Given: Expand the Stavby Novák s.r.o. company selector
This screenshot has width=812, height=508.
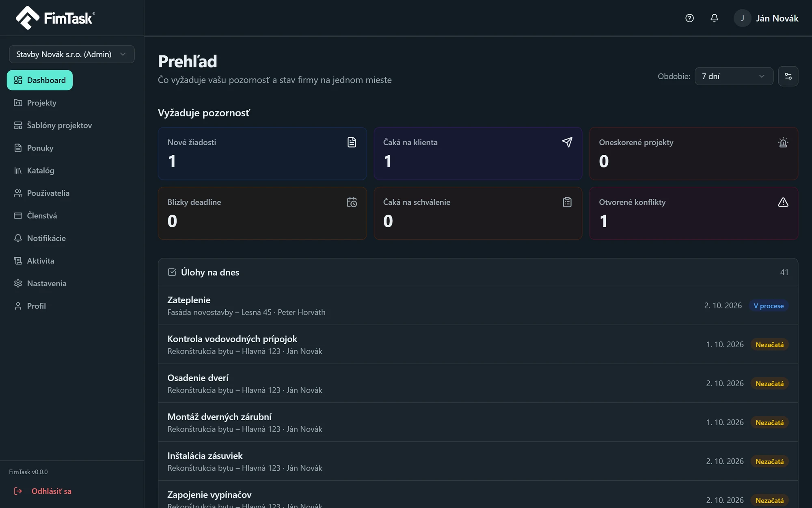Looking at the screenshot, I should [72, 54].
